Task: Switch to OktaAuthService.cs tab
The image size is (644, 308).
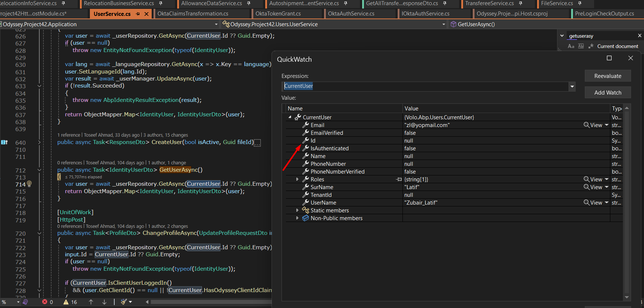Action: click(x=351, y=14)
